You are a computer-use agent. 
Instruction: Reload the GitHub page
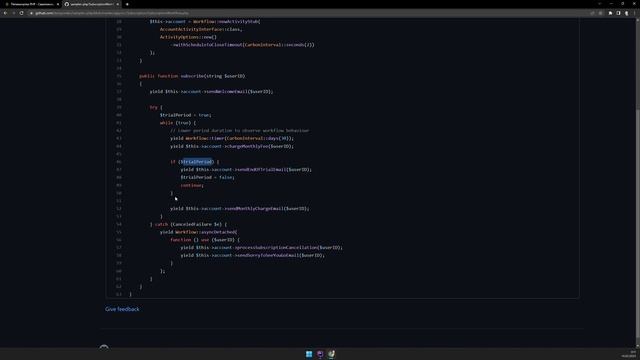coord(22,13)
